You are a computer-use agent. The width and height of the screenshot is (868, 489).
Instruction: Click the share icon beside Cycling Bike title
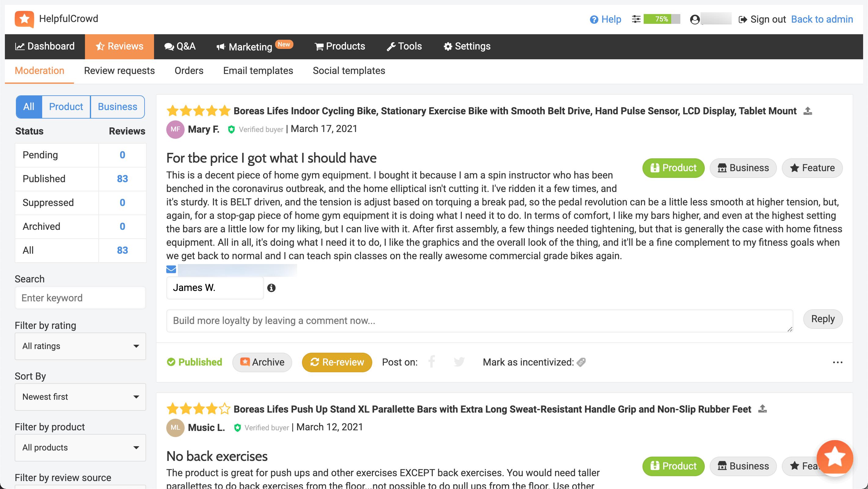808,111
